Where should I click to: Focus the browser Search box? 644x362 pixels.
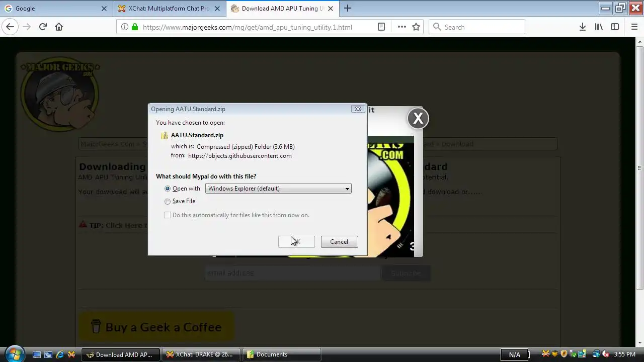(x=477, y=27)
